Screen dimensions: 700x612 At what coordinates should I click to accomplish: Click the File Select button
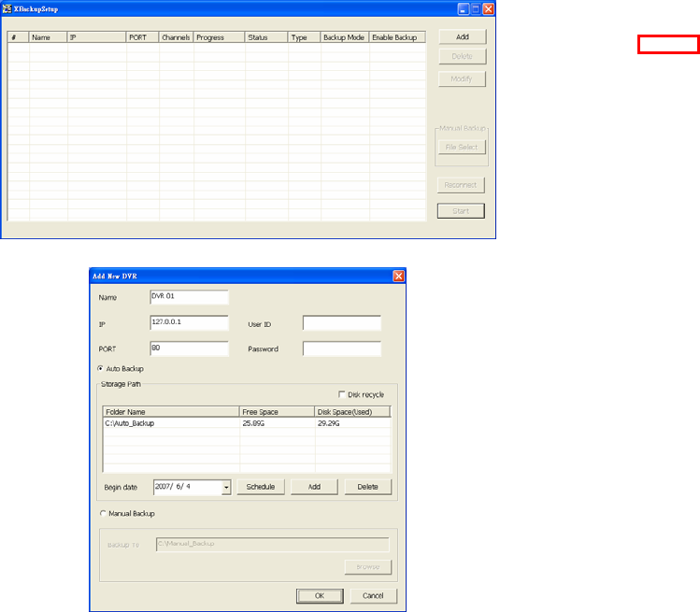(x=462, y=148)
